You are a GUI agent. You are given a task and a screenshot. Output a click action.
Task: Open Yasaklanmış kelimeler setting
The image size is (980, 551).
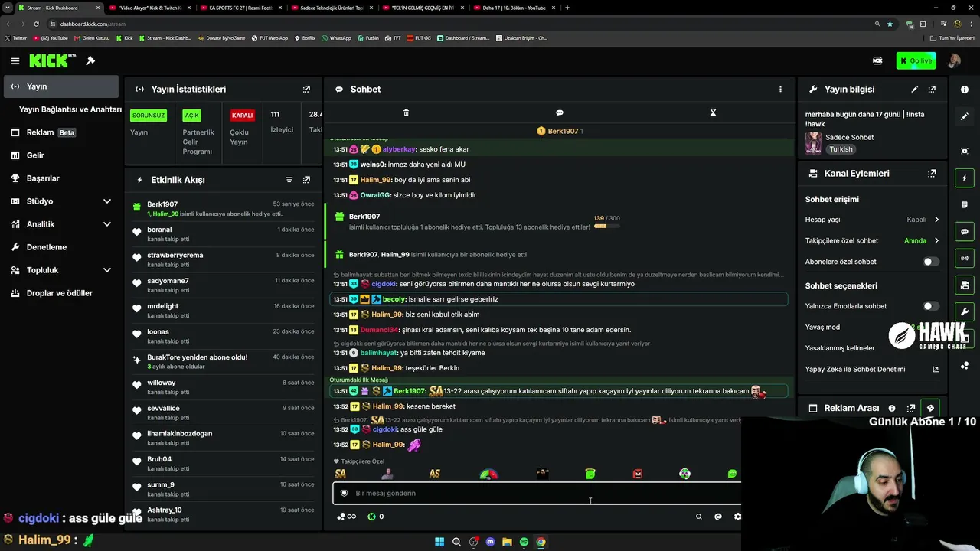pos(873,348)
